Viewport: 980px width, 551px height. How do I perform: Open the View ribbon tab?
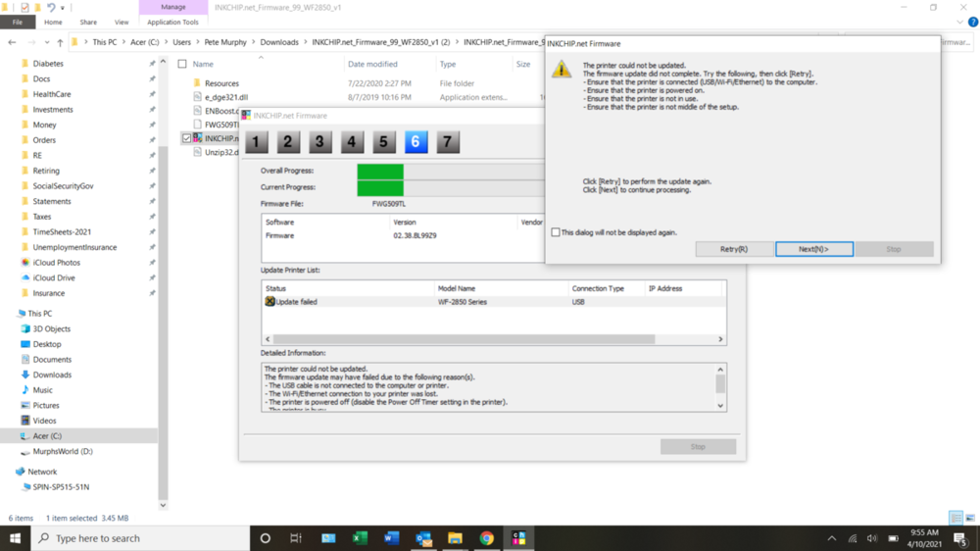122,22
